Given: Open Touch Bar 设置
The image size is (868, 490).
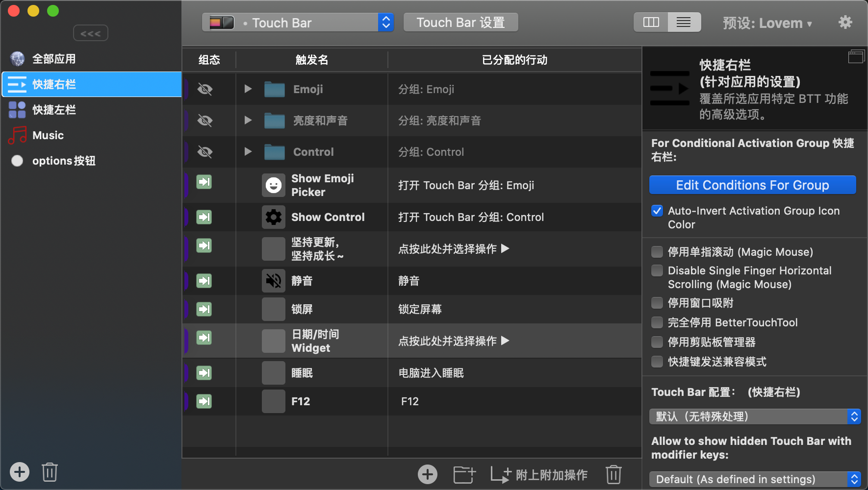Looking at the screenshot, I should tap(460, 23).
